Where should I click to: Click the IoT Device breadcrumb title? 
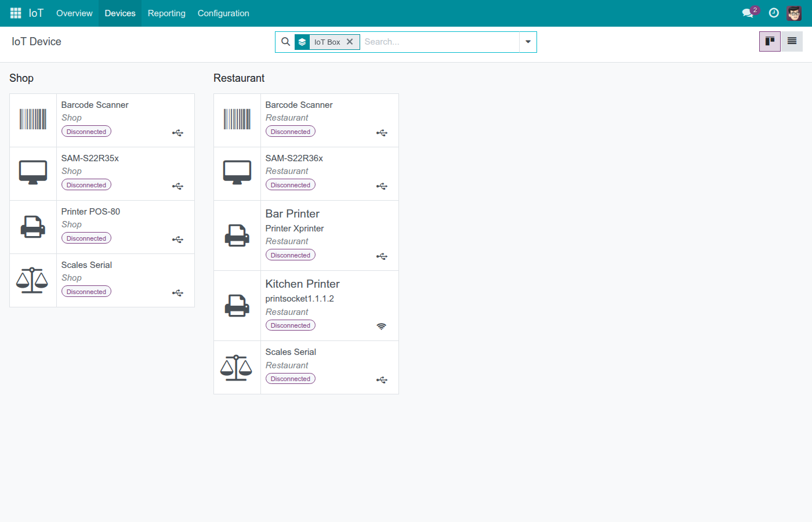coord(37,42)
